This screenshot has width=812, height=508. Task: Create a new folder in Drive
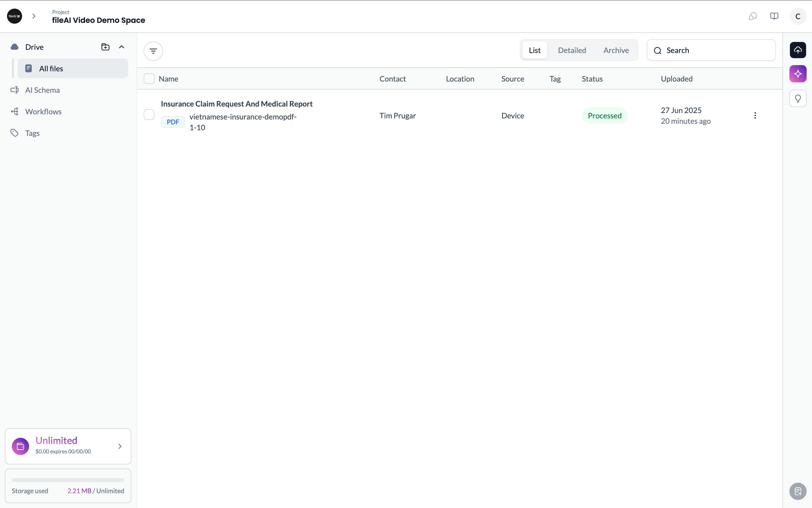(x=105, y=47)
